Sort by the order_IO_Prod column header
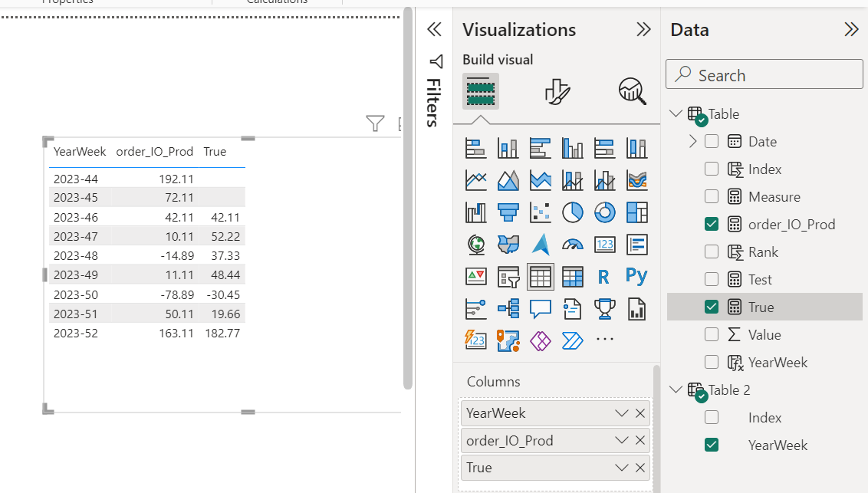The height and width of the screenshot is (493, 868). pyautogui.click(x=154, y=152)
